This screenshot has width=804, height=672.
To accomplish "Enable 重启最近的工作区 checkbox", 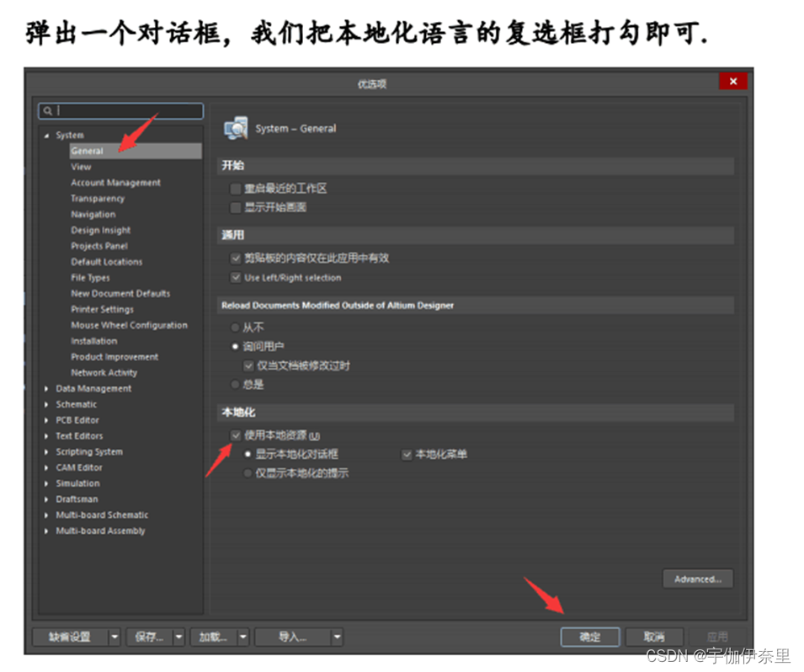I will click(x=236, y=189).
